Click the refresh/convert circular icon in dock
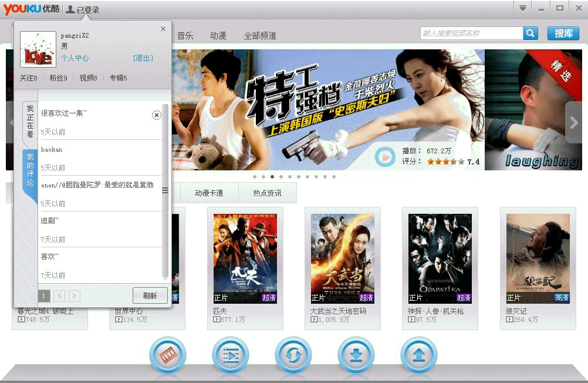This screenshot has height=383, width=588. [293, 355]
